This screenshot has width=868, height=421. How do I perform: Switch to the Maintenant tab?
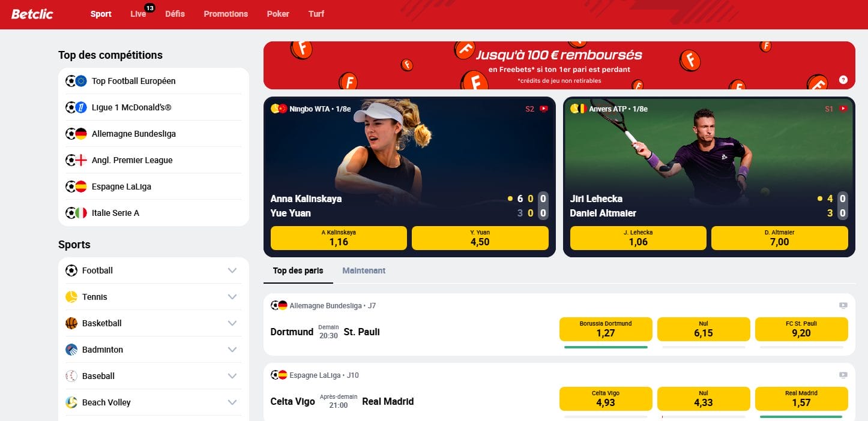[x=364, y=270]
